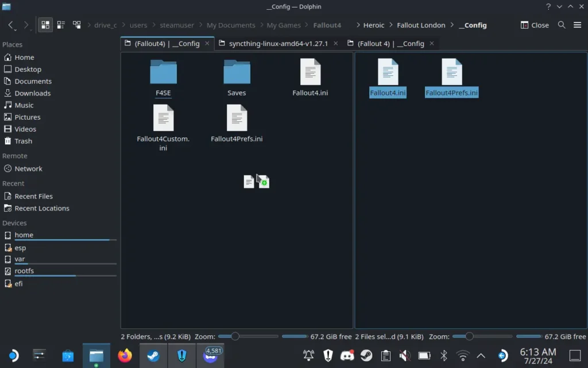Go back in folder history

point(11,25)
